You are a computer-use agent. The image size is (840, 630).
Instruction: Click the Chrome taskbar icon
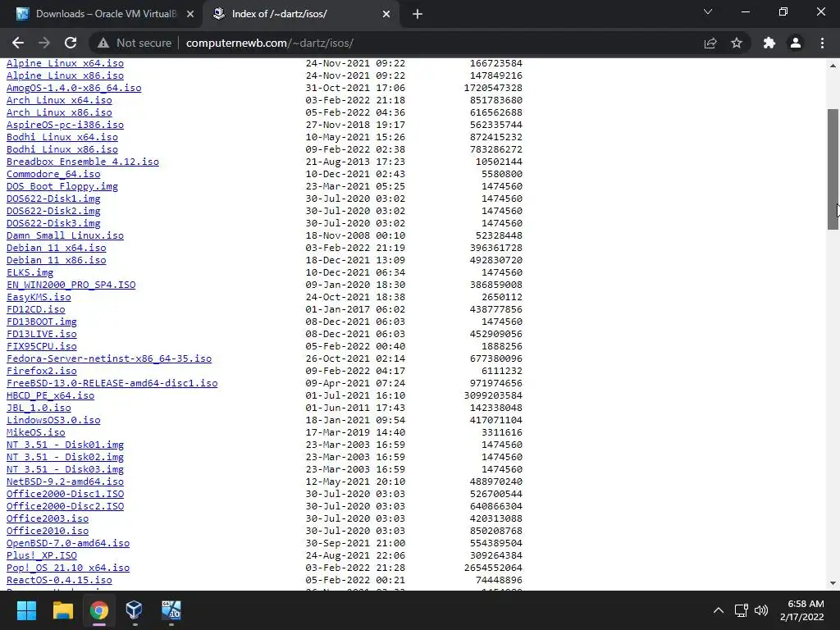[x=99, y=610]
